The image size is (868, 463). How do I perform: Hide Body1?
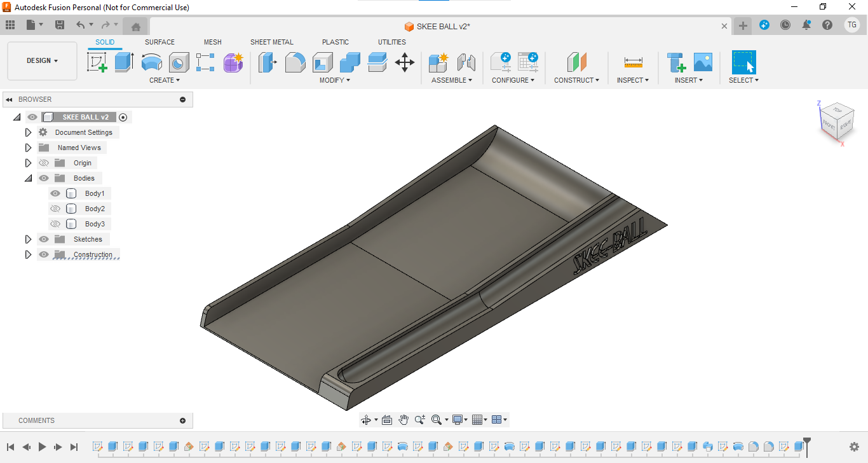(55, 193)
